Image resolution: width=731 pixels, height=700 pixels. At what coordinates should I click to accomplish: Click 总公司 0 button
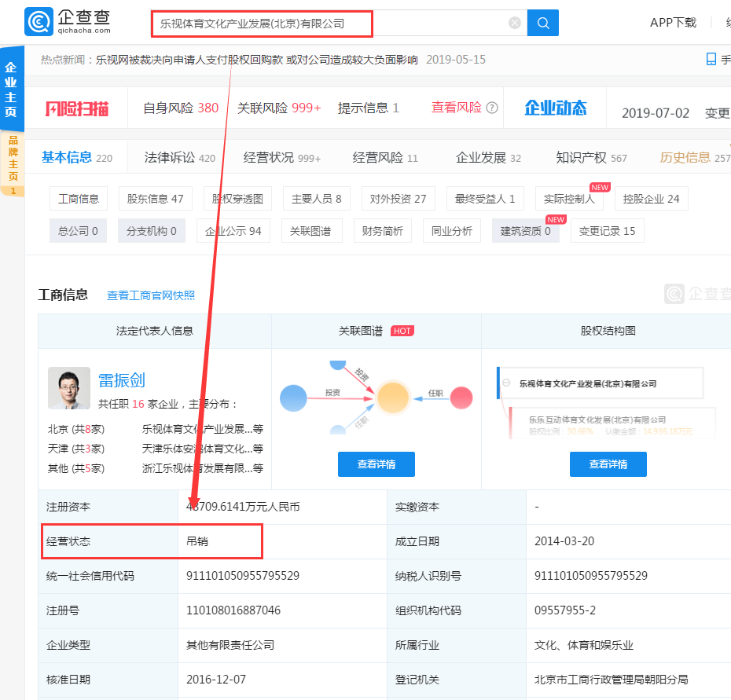click(x=78, y=231)
